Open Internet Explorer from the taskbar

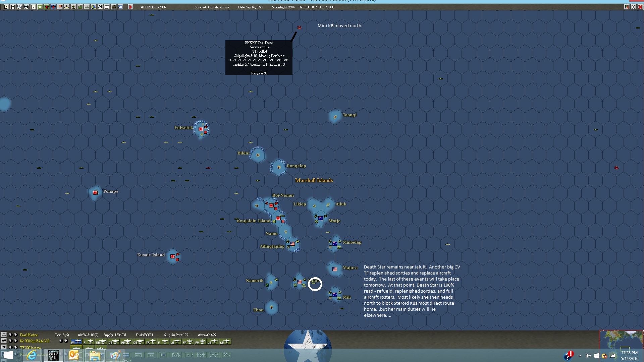(32, 355)
